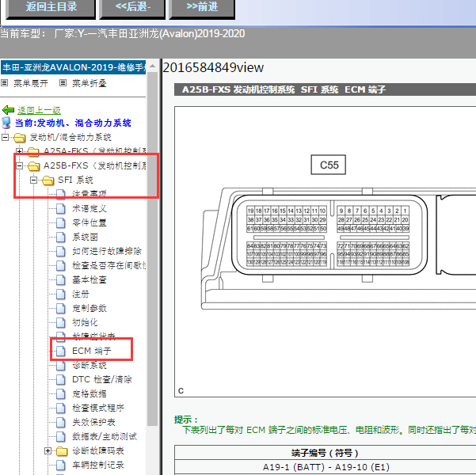Click document icon beside 系统图
The height and width of the screenshot is (475, 476).
tap(61, 237)
